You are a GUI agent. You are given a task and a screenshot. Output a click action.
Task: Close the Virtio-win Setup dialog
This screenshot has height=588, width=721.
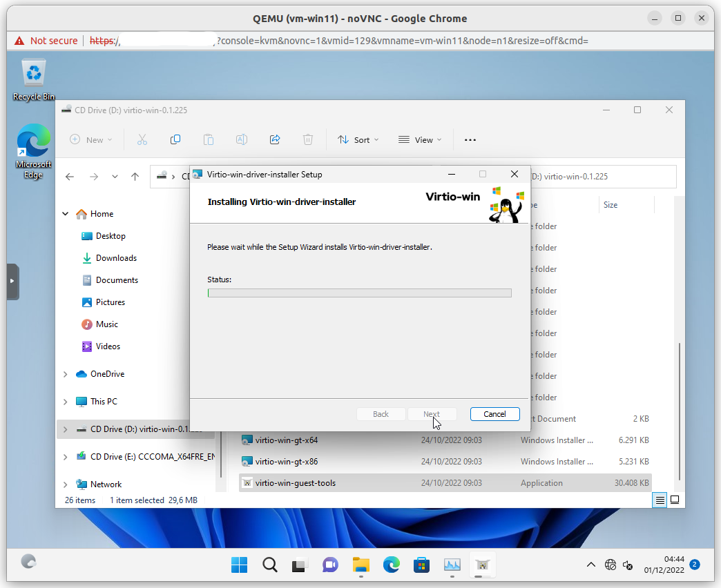pos(515,174)
